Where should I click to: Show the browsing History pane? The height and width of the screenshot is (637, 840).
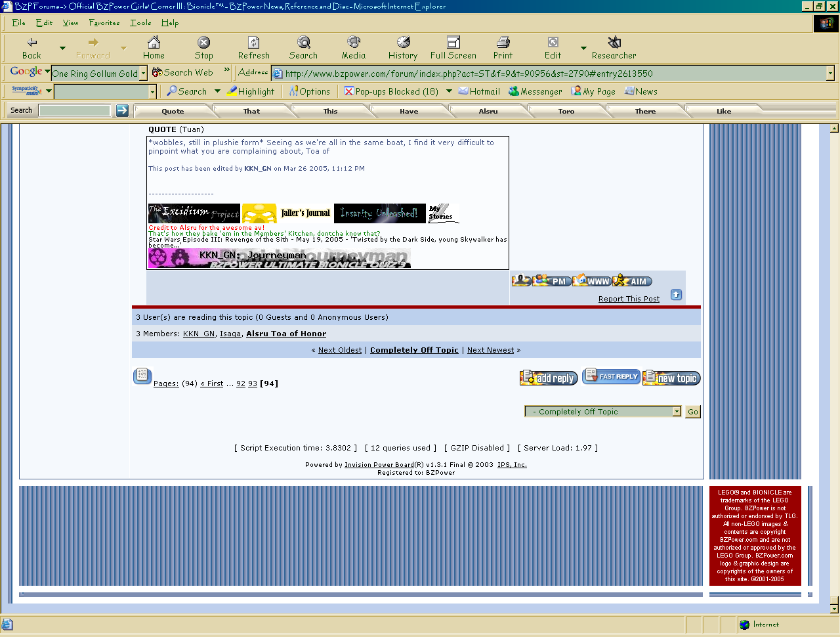click(403, 48)
